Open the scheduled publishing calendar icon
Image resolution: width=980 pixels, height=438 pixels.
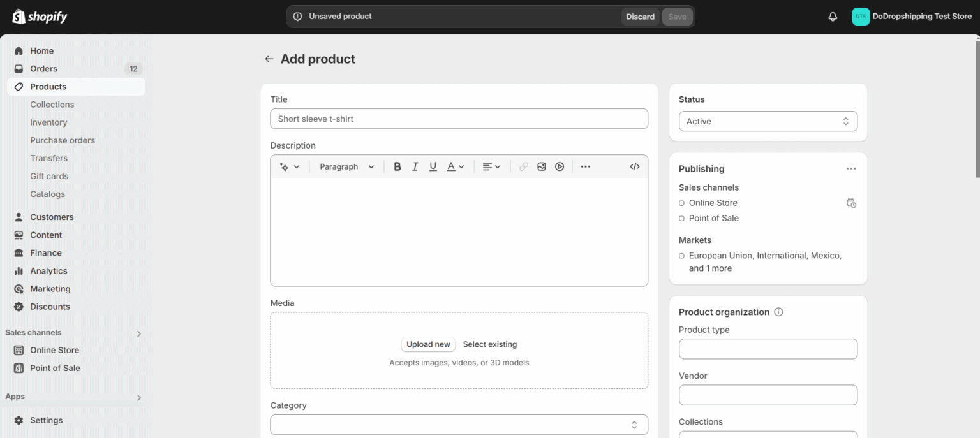click(851, 203)
